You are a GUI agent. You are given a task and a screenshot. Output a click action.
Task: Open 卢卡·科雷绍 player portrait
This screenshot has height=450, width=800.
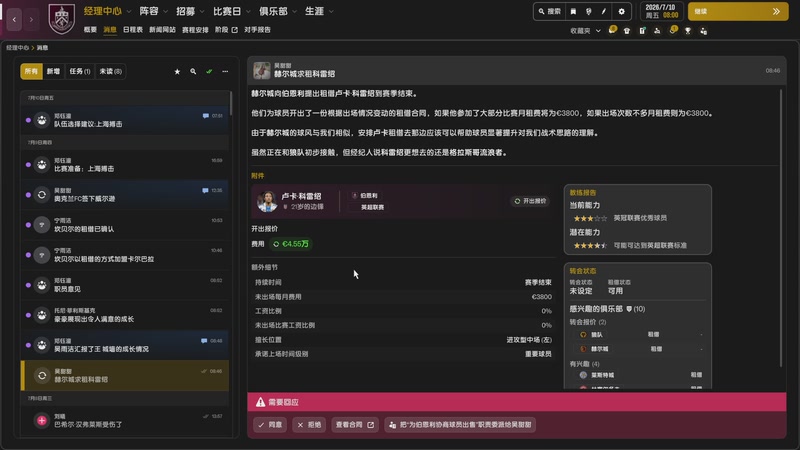266,201
